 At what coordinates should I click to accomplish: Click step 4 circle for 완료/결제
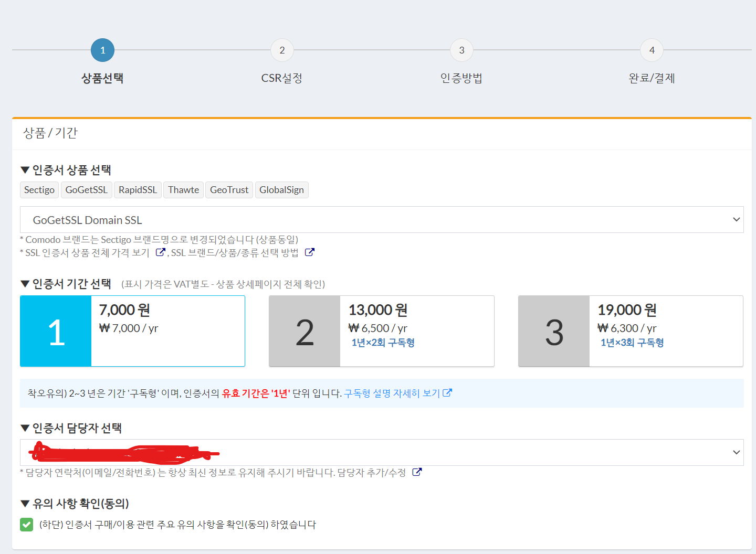652,50
